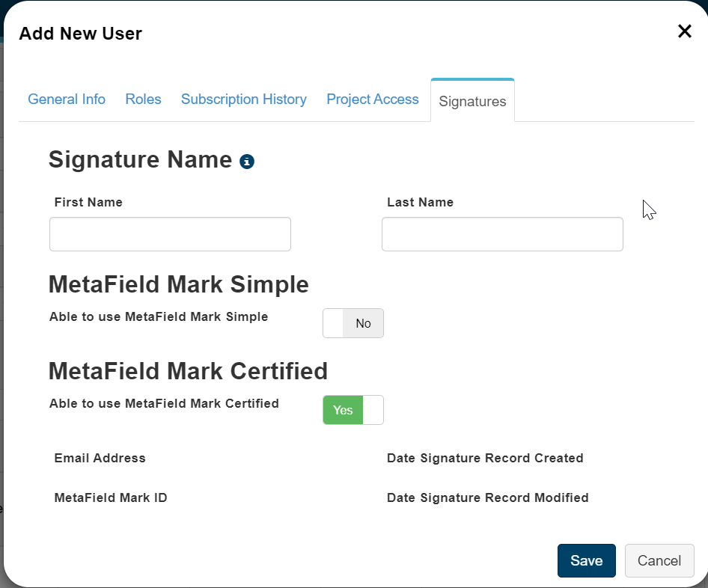Click into the Last Name text box
The height and width of the screenshot is (588, 708).
502,234
